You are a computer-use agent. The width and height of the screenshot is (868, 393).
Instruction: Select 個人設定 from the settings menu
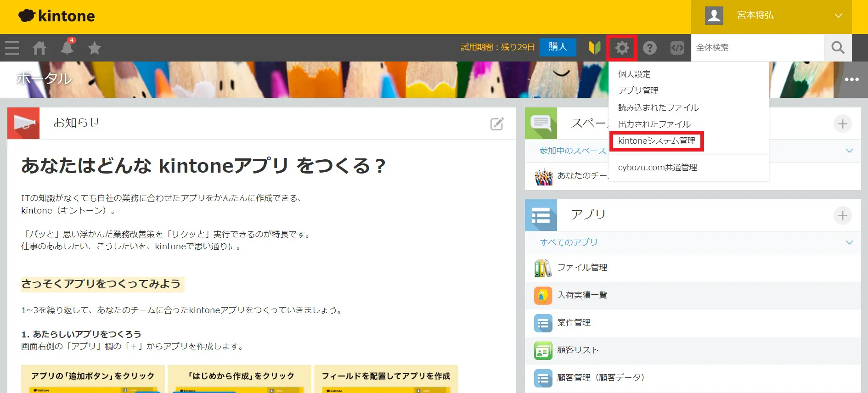[x=634, y=74]
